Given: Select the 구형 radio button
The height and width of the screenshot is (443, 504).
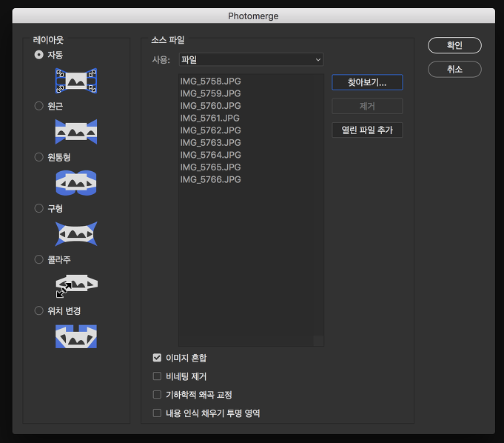Looking at the screenshot, I should (x=39, y=208).
